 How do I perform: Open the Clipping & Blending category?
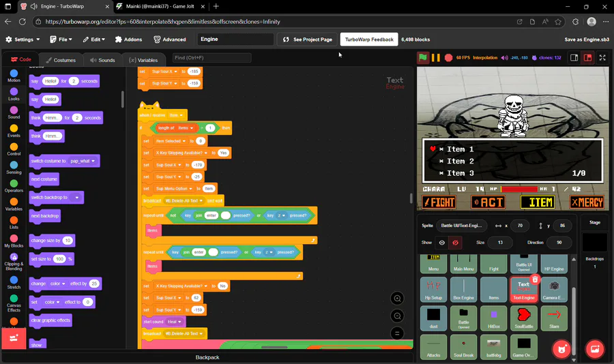coord(14,262)
